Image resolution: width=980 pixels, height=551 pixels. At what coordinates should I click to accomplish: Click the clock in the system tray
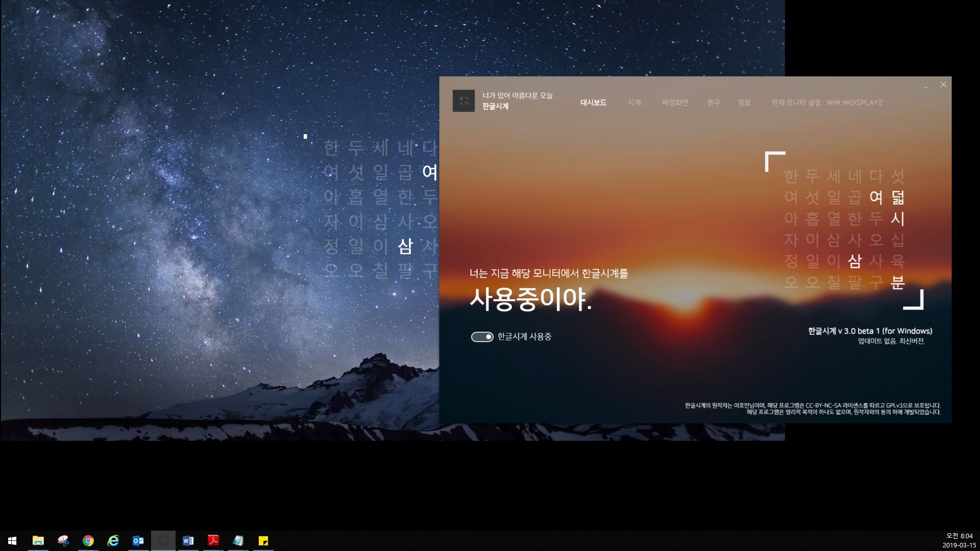(x=960, y=540)
